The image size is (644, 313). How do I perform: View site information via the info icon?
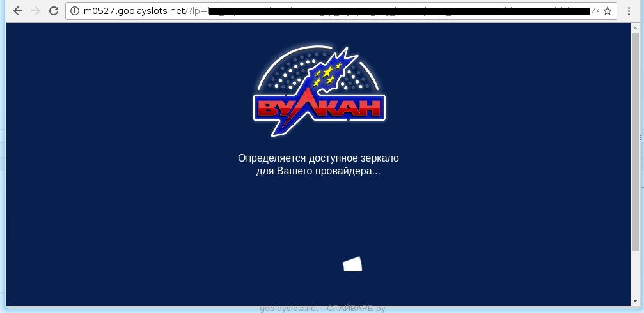[x=75, y=11]
